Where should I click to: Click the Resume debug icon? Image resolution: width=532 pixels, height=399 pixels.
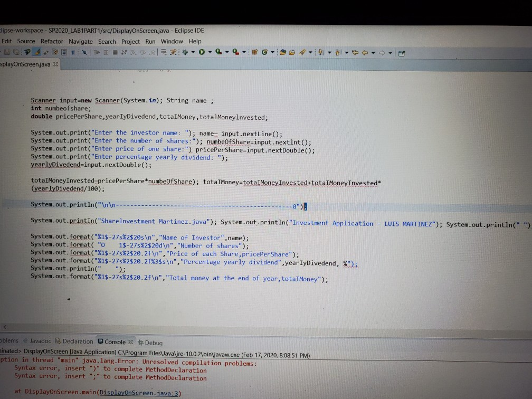(x=97, y=52)
